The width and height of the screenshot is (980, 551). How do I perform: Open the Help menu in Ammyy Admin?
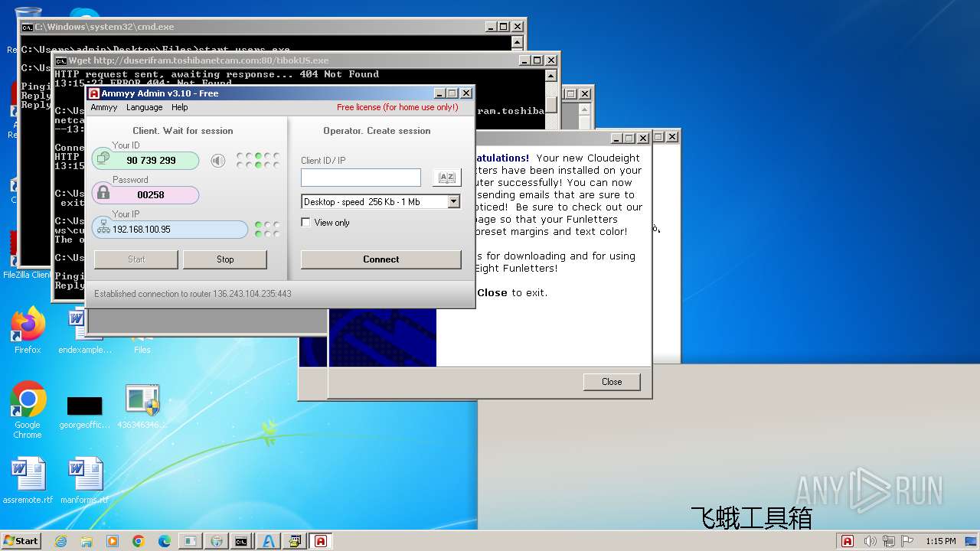[180, 107]
